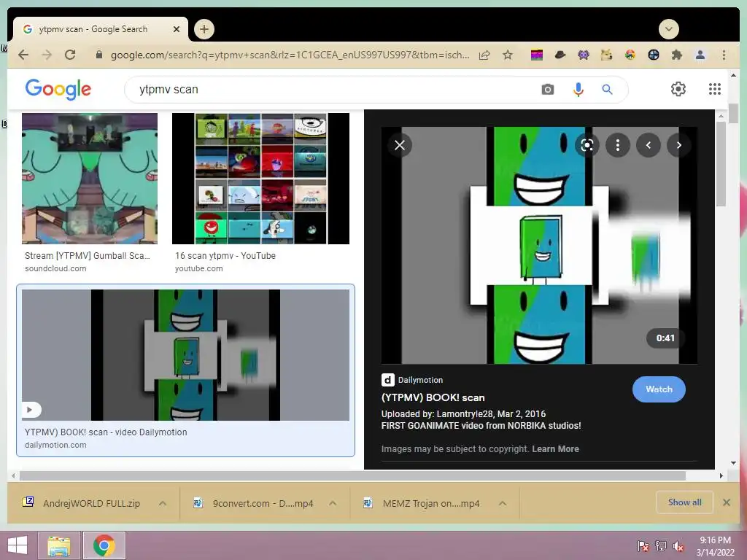Click the search box containing ytpmv scan
747x560 pixels.
tap(333, 89)
